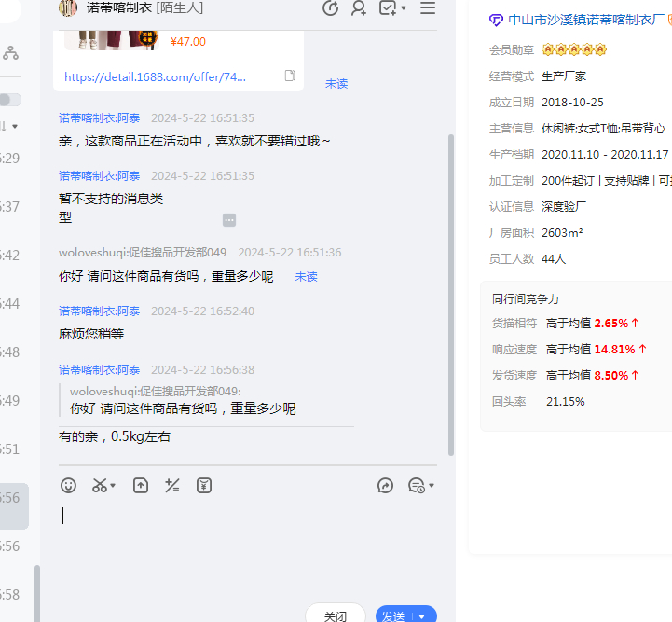The image size is (672, 622).
Task: Click the add contact icon
Action: point(359,8)
